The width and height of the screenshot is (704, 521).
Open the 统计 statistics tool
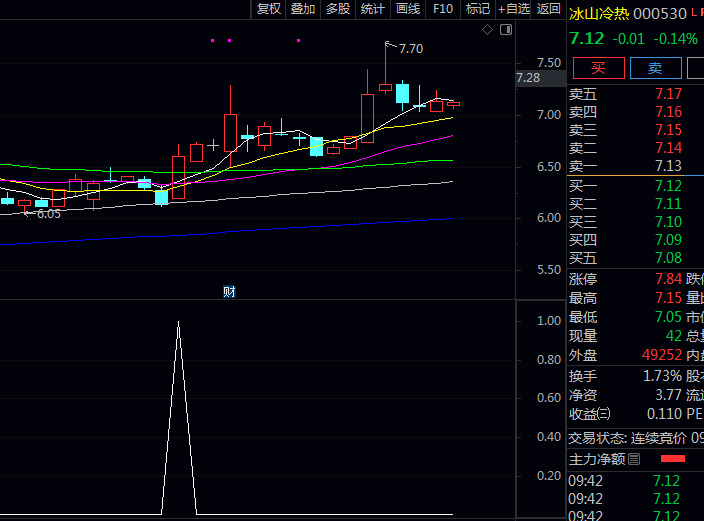[x=373, y=9]
